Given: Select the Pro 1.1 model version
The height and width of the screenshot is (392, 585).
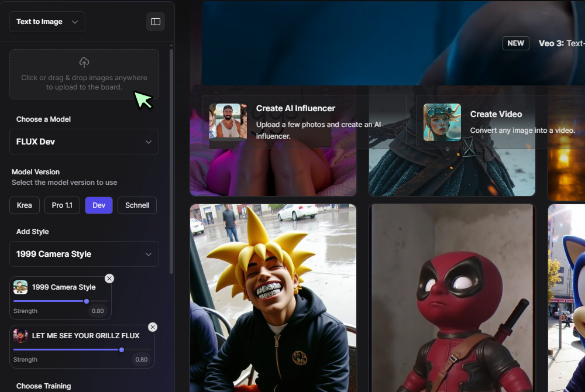Looking at the screenshot, I should point(62,205).
